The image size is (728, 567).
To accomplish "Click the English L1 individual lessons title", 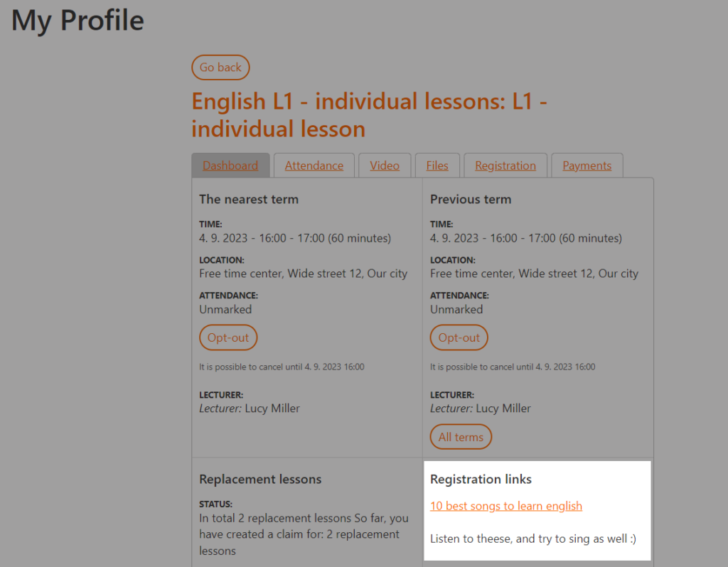I will click(369, 114).
